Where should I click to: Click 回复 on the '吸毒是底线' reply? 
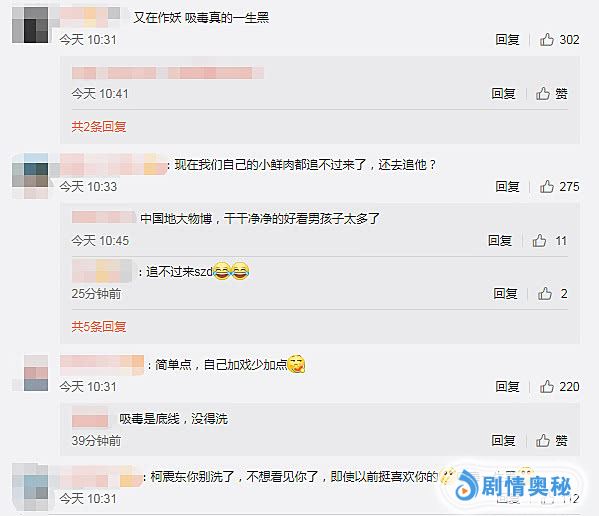click(503, 441)
